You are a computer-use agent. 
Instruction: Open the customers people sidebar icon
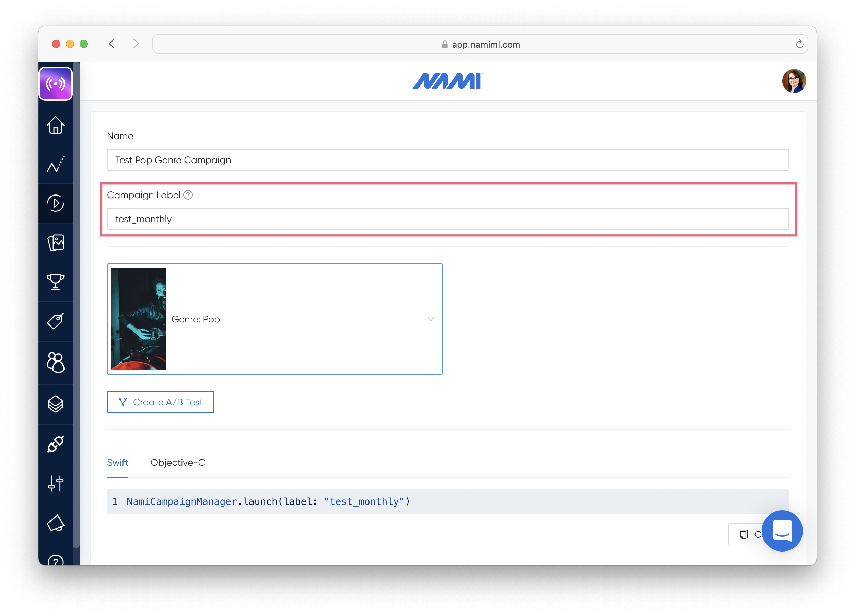[56, 363]
